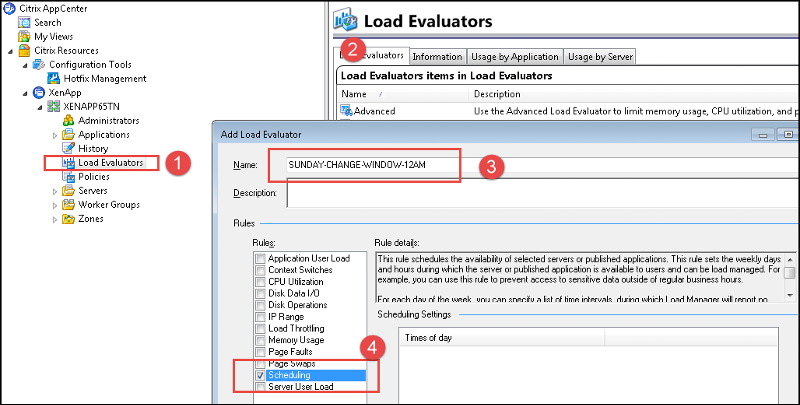Select the XENAPP65TN farm icon

coord(54,107)
